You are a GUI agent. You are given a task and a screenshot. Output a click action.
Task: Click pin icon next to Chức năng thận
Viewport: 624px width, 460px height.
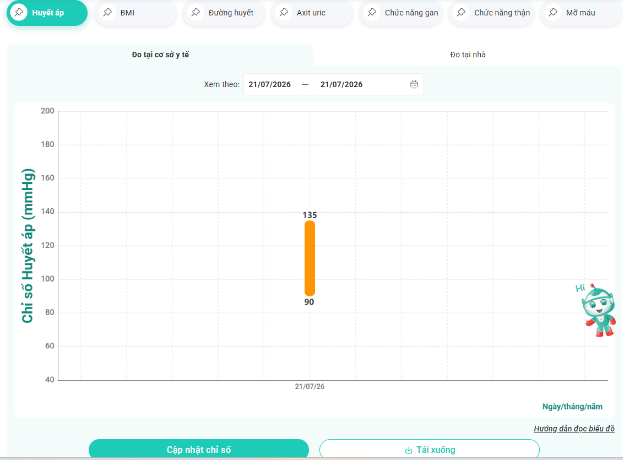[x=461, y=13]
